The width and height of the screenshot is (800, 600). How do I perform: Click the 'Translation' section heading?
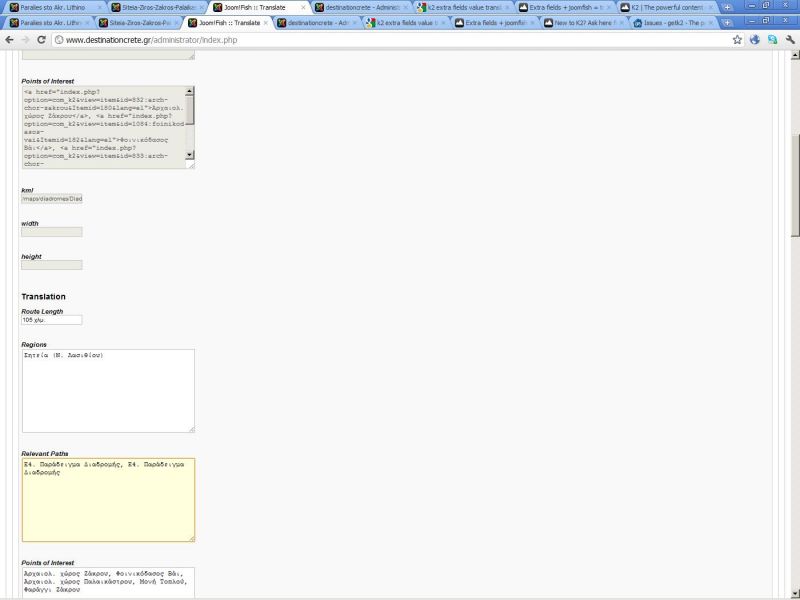[x=43, y=296]
